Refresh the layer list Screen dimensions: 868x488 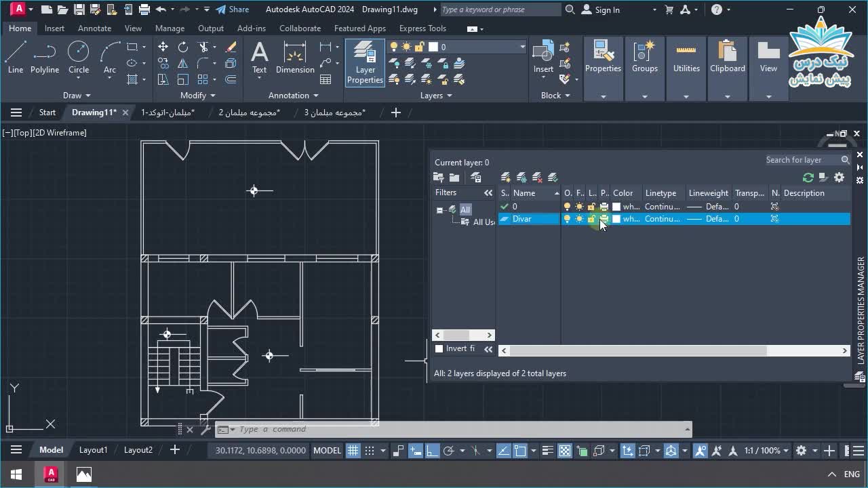[x=808, y=178]
